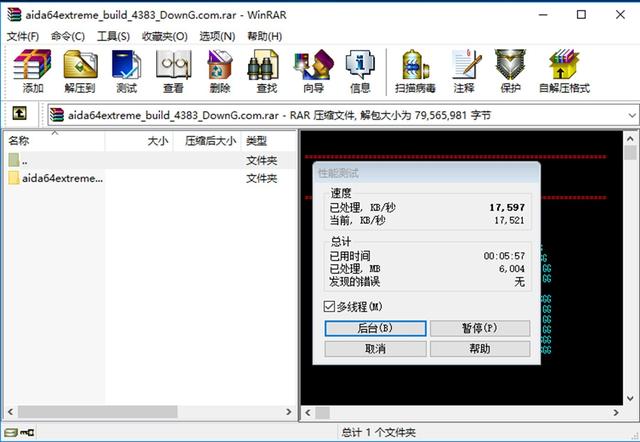Click file list scroll right arrow
The width and height of the screenshot is (640, 442).
tap(289, 412)
